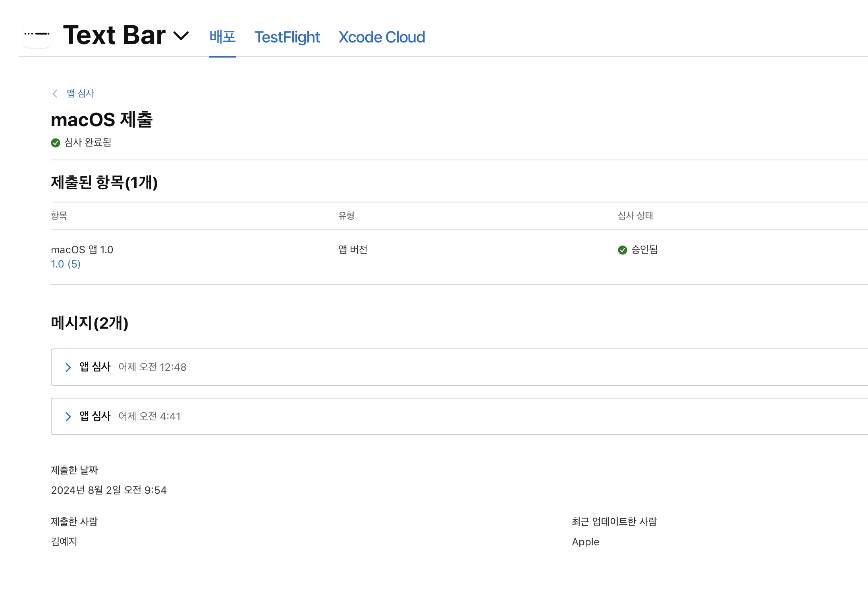Click the 'Text Bar' app title
This screenshot has height=589, width=868.
click(114, 35)
